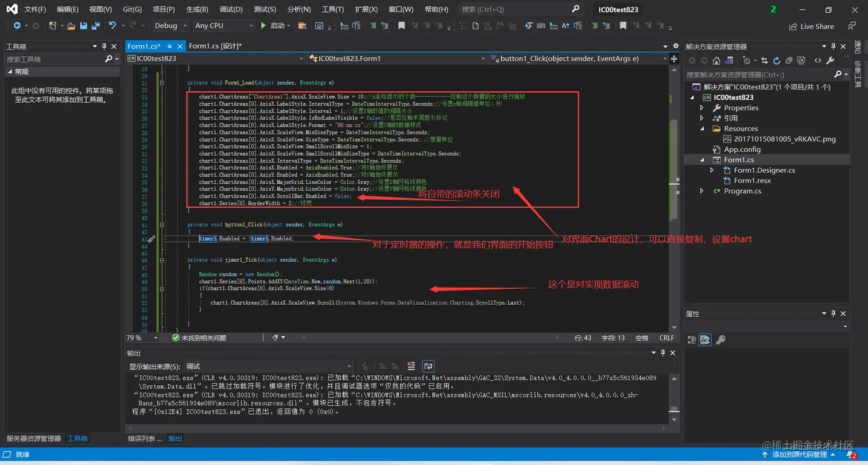Click the Categorized icon in Properties panel
Image resolution: width=868 pixels, height=465 pixels.
692,339
